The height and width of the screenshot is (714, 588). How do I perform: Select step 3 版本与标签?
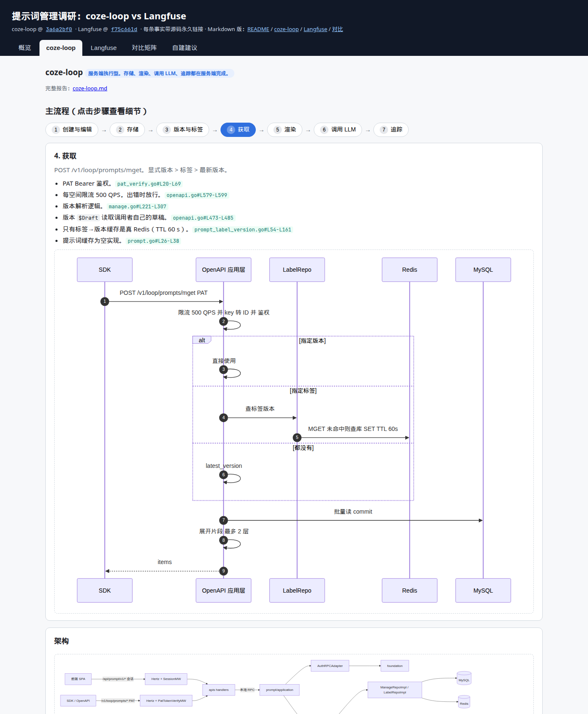pos(183,130)
